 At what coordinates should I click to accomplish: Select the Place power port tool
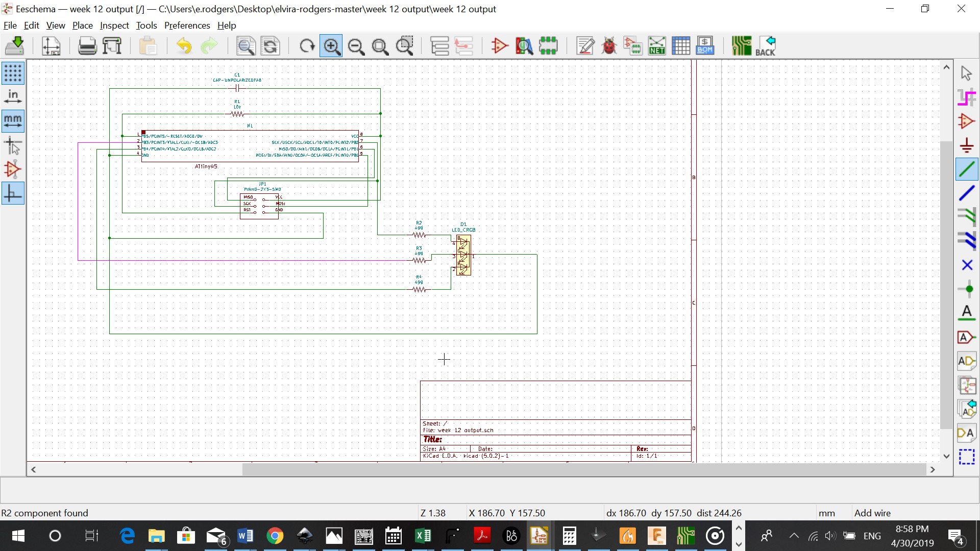[966, 145]
